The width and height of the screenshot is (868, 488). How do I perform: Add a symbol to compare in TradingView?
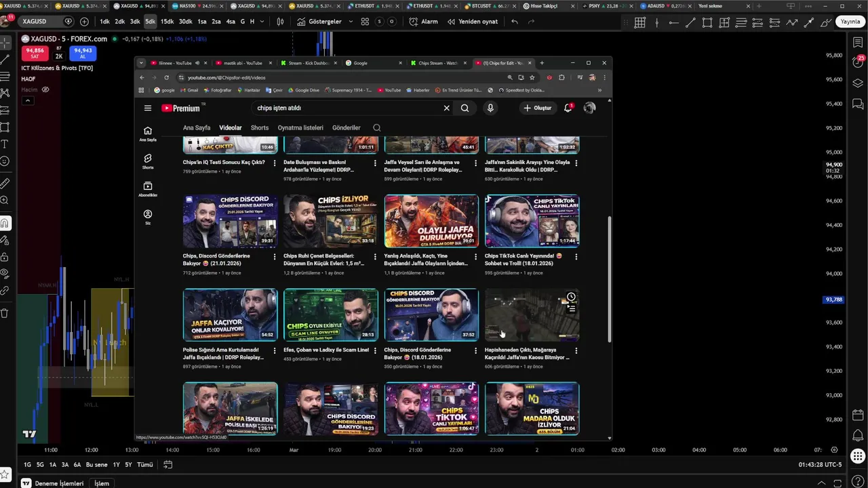tap(84, 21)
